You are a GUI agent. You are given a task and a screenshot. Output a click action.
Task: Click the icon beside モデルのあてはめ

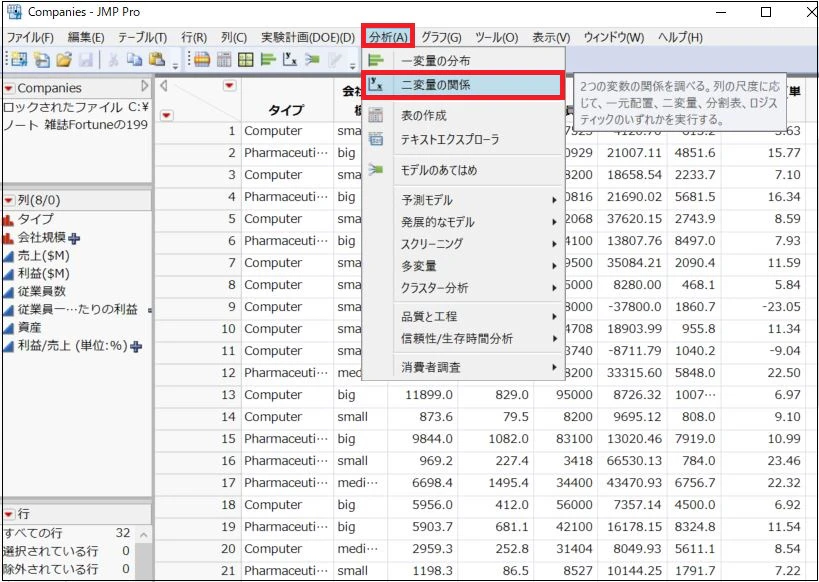[376, 169]
